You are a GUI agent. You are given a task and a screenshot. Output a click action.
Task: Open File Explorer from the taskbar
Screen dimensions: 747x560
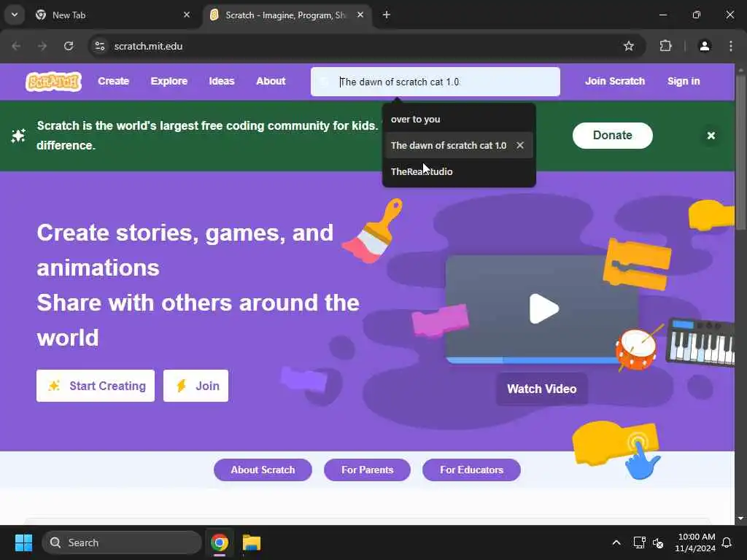(252, 542)
